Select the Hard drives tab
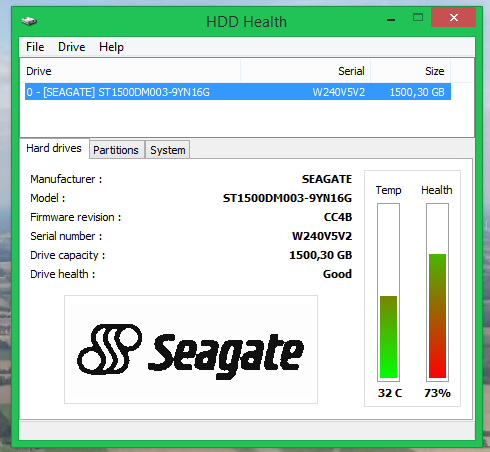This screenshot has width=490, height=452. pos(54,148)
